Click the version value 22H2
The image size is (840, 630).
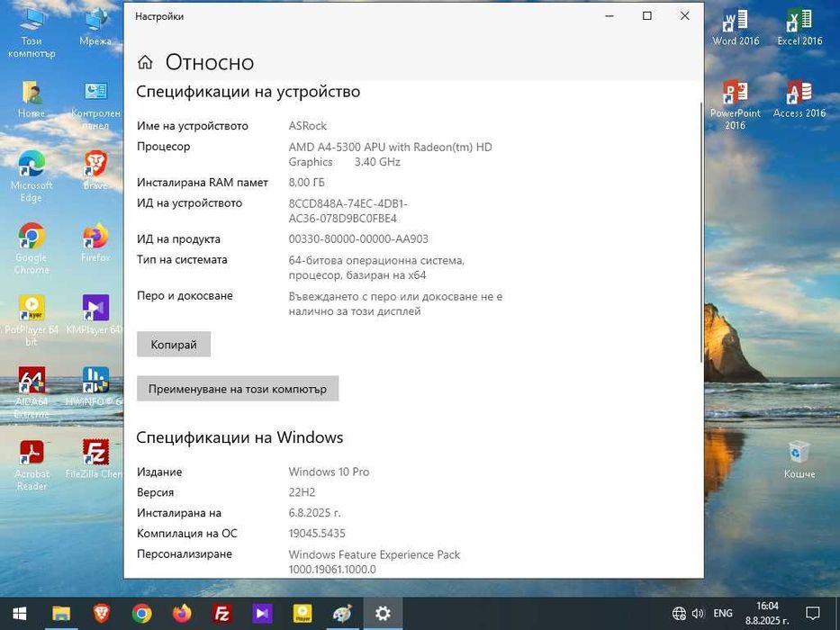302,492
